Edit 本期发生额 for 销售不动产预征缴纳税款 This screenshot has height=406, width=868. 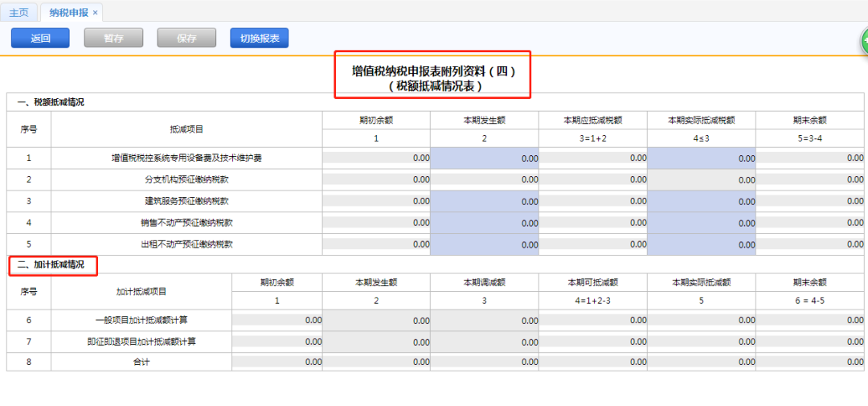pos(485,224)
